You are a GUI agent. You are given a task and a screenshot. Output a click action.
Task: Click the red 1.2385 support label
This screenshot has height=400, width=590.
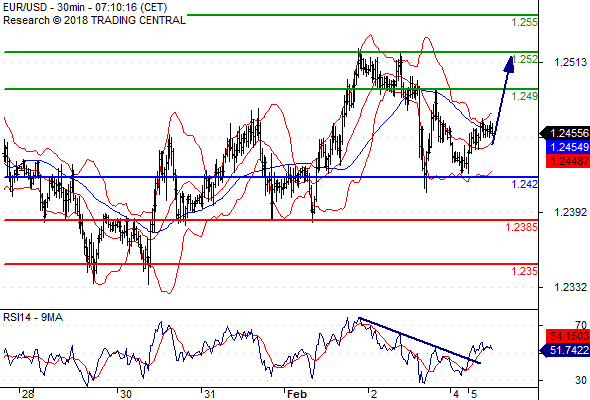(521, 227)
